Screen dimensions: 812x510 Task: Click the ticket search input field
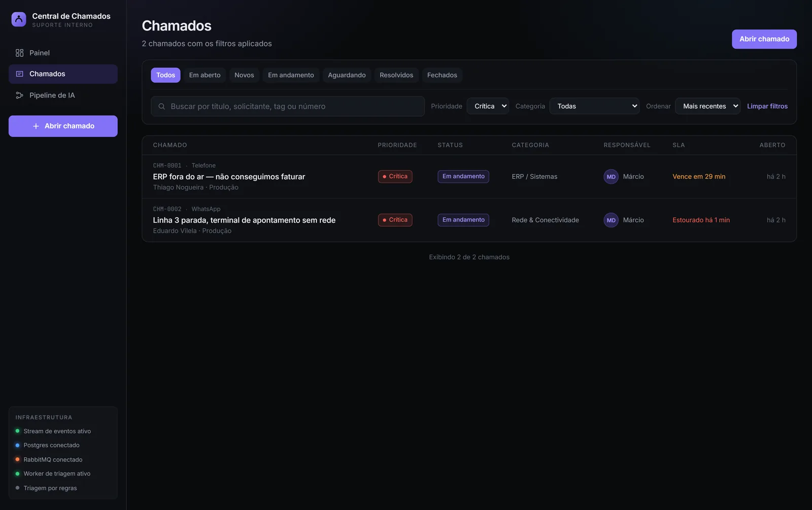click(288, 107)
